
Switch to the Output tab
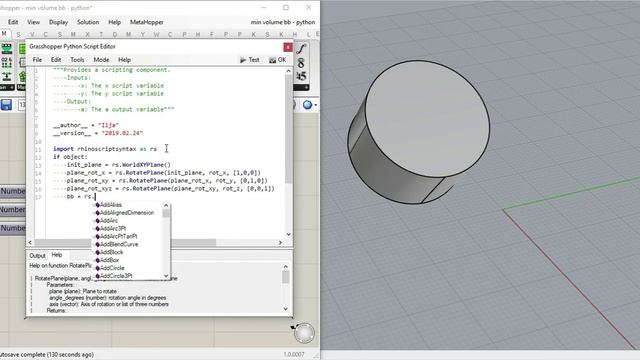37,256
